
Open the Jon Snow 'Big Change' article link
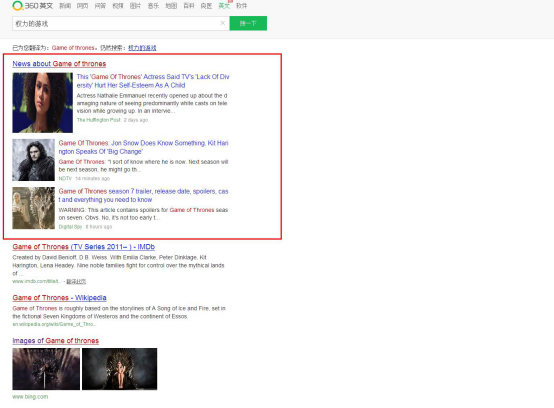pos(143,147)
